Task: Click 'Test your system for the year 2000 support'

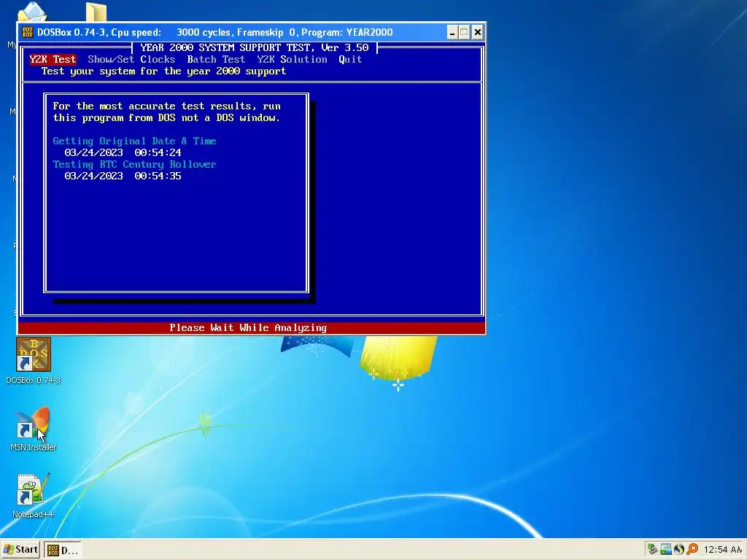Action: [163, 71]
